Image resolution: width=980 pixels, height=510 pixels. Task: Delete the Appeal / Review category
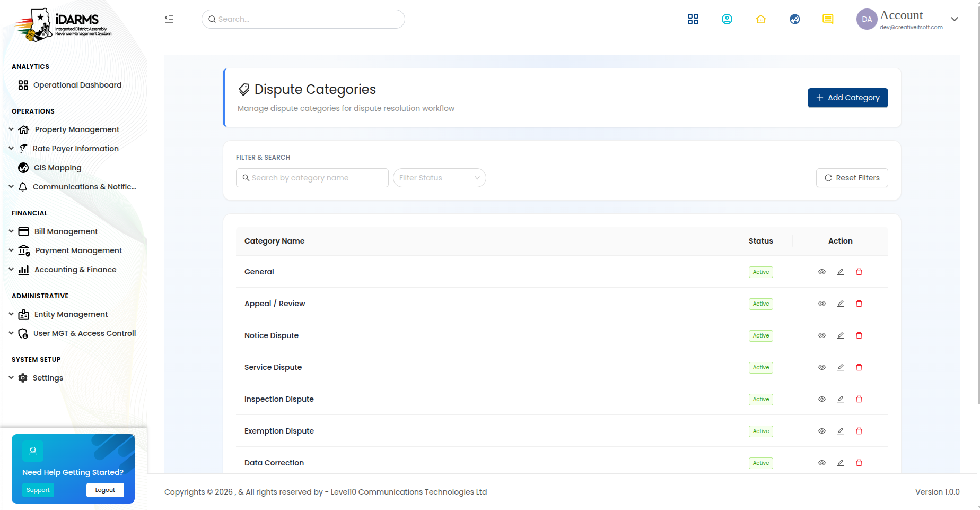pyautogui.click(x=859, y=304)
